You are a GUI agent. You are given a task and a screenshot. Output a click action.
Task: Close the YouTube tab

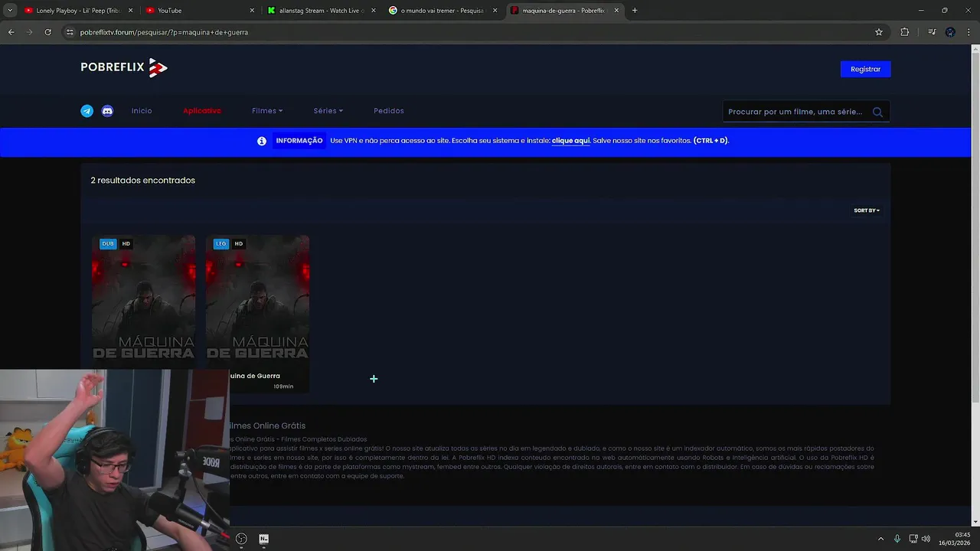[252, 11]
